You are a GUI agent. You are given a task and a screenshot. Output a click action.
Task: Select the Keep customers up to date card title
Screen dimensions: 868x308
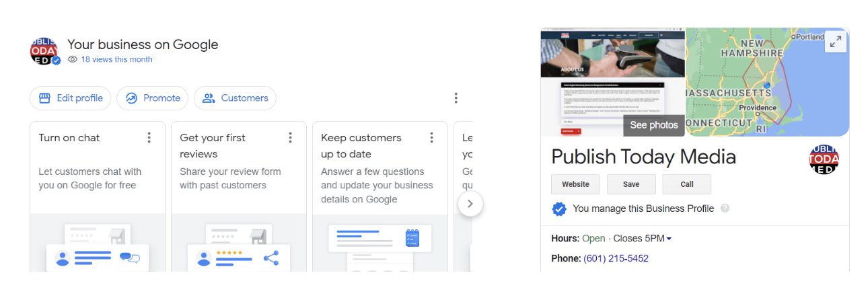361,146
